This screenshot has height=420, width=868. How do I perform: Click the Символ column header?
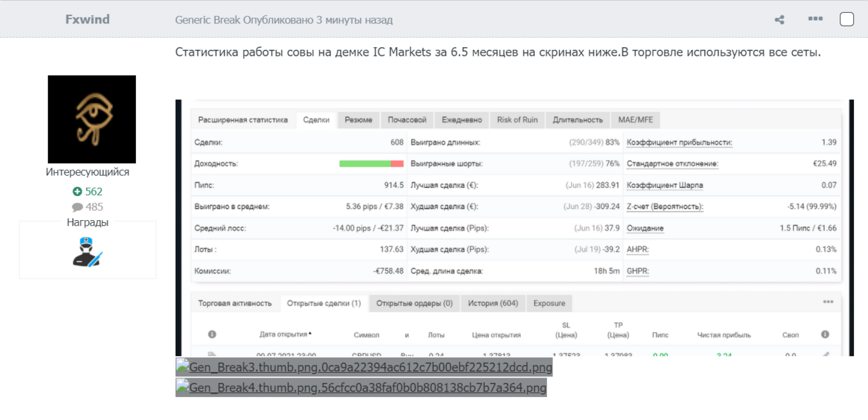click(x=367, y=335)
